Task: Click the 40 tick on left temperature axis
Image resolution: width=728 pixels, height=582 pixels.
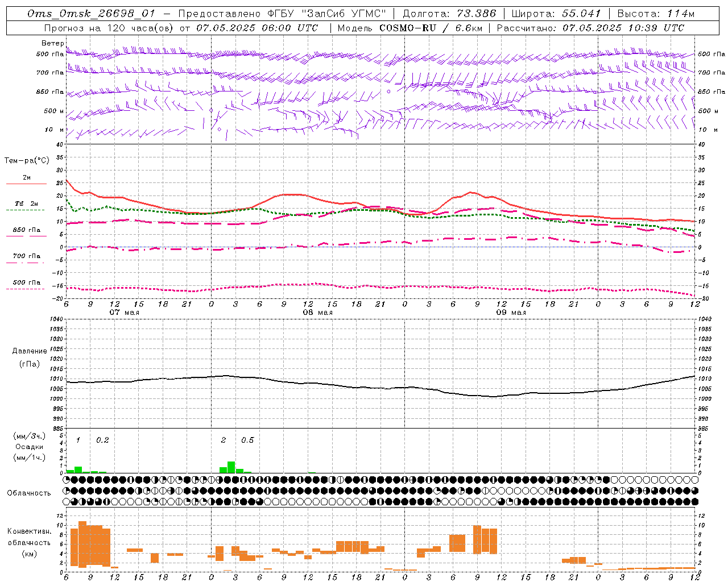Action: [x=60, y=144]
